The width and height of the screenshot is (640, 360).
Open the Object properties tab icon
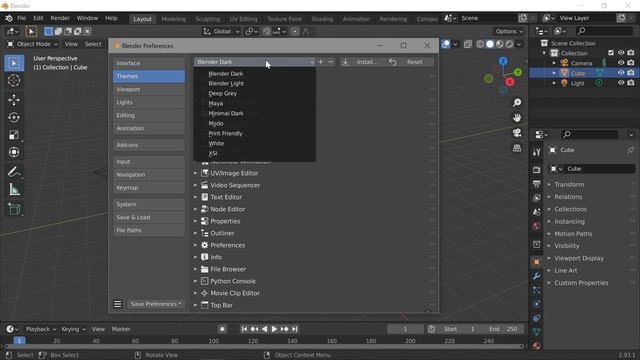coord(536,262)
